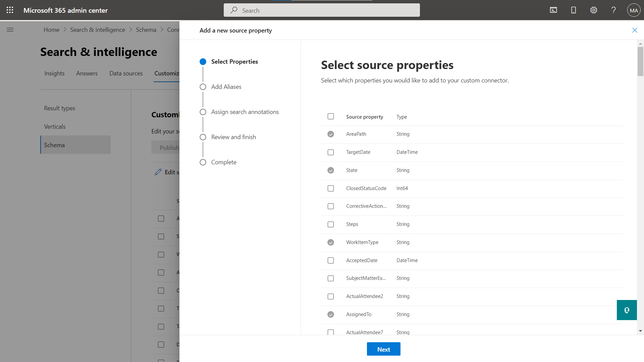
Task: Switch to the Insights tab
Action: (54, 73)
